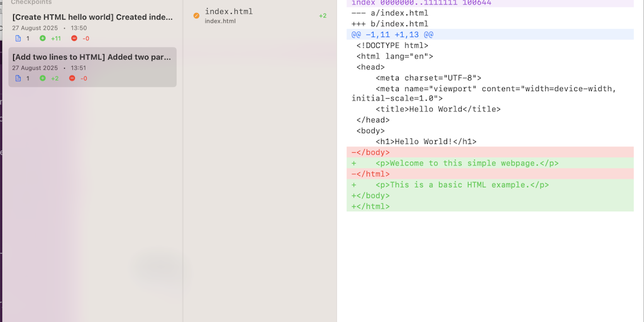This screenshot has width=644, height=322.
Task: Click the red minus icon in the Create HTML checkpoint
Action: (x=74, y=38)
